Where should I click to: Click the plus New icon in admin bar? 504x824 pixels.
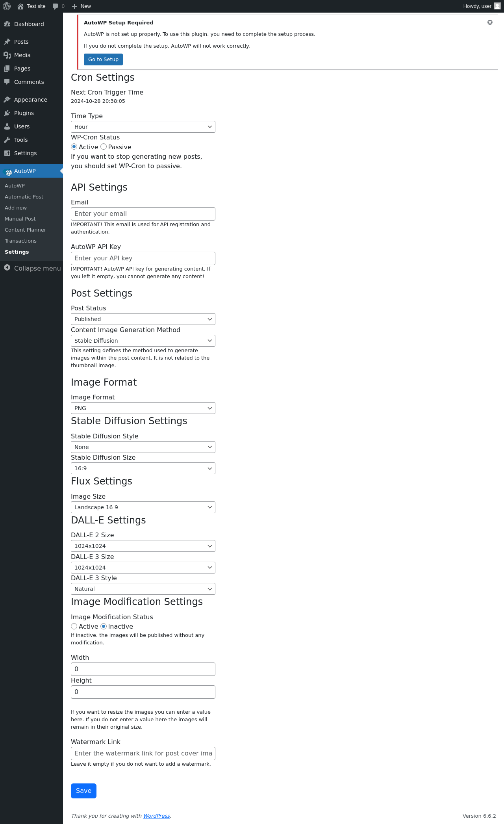74,6
